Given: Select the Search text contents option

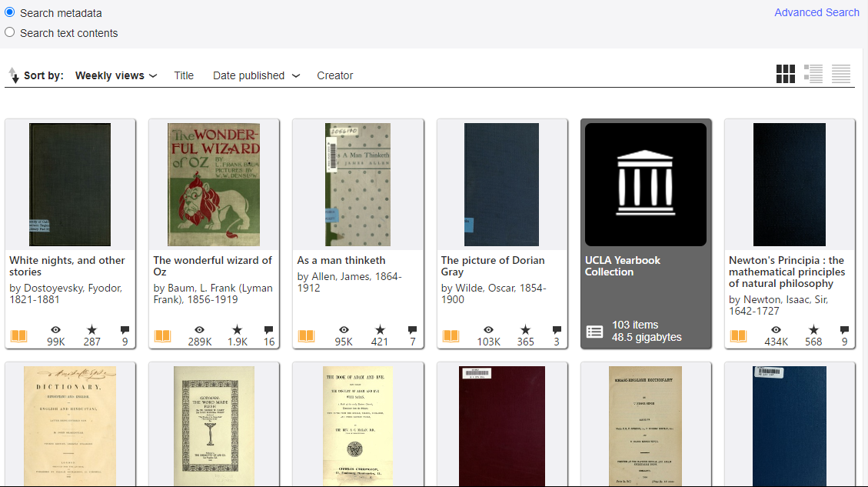Looking at the screenshot, I should (10, 32).
